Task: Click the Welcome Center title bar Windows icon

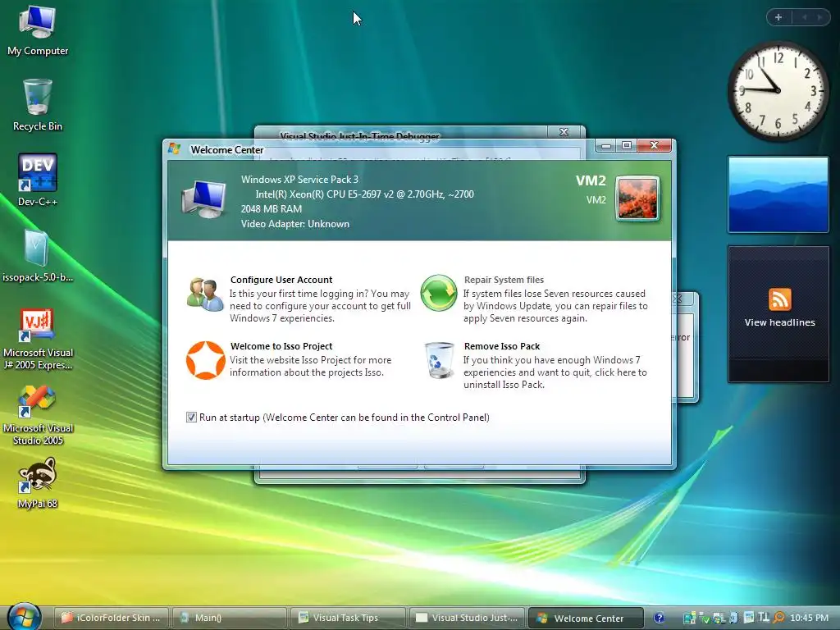Action: pos(174,149)
